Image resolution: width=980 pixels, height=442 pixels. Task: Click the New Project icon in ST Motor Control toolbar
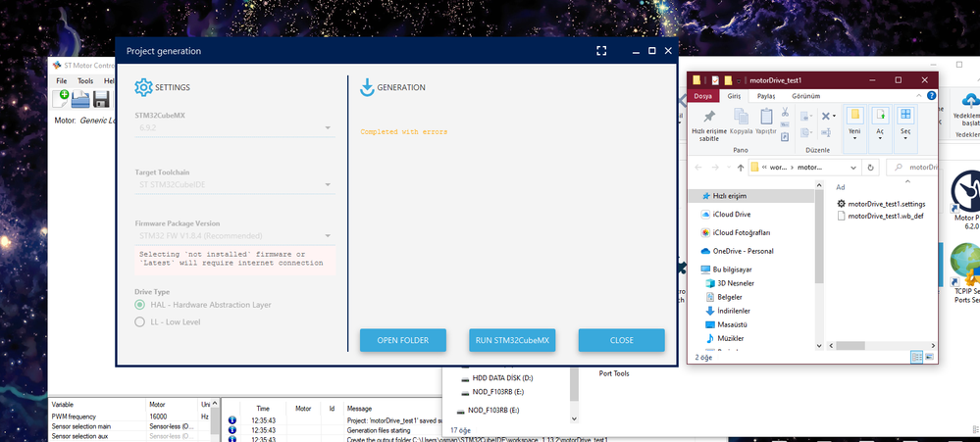tap(61, 99)
